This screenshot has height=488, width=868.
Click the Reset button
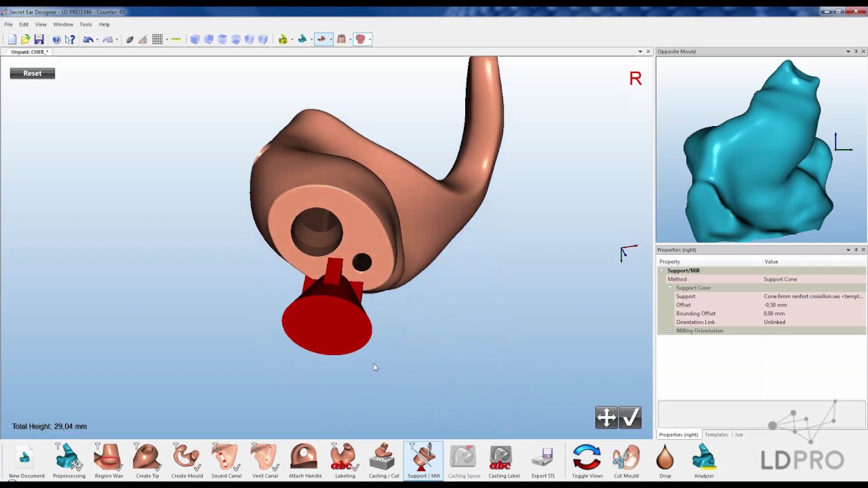[x=33, y=73]
